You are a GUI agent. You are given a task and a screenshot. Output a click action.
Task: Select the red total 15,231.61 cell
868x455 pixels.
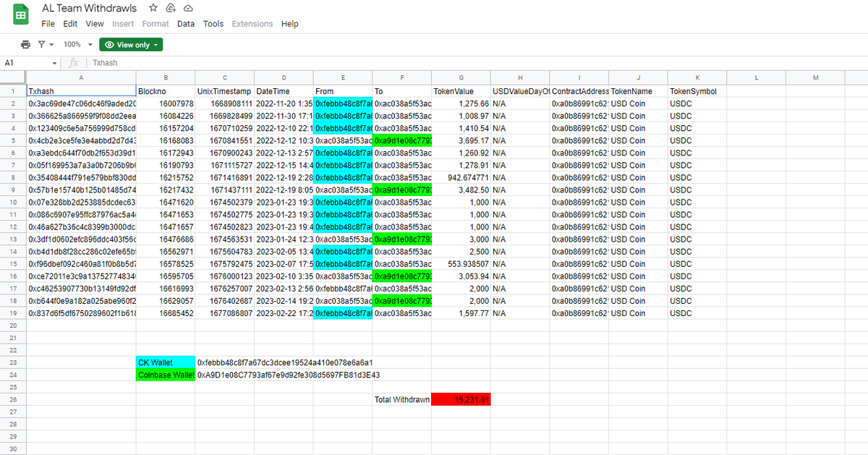tap(461, 399)
